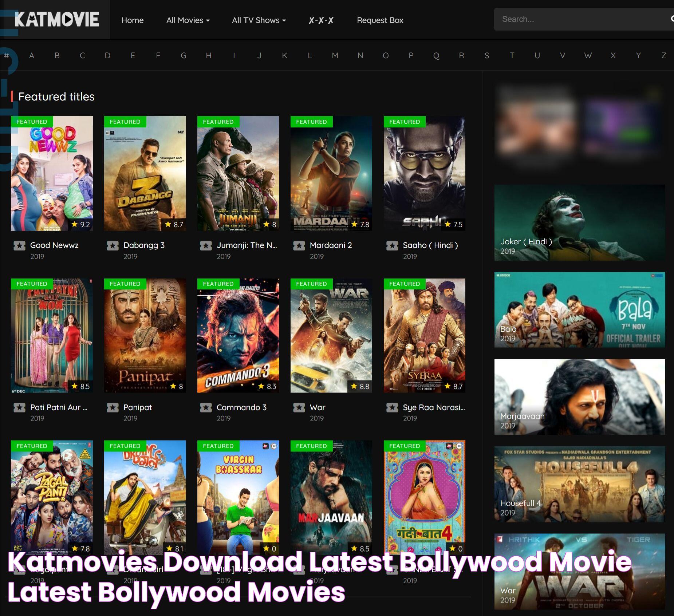
Task: Click the 9.2 rating badge on Good Newwz
Action: point(80,225)
